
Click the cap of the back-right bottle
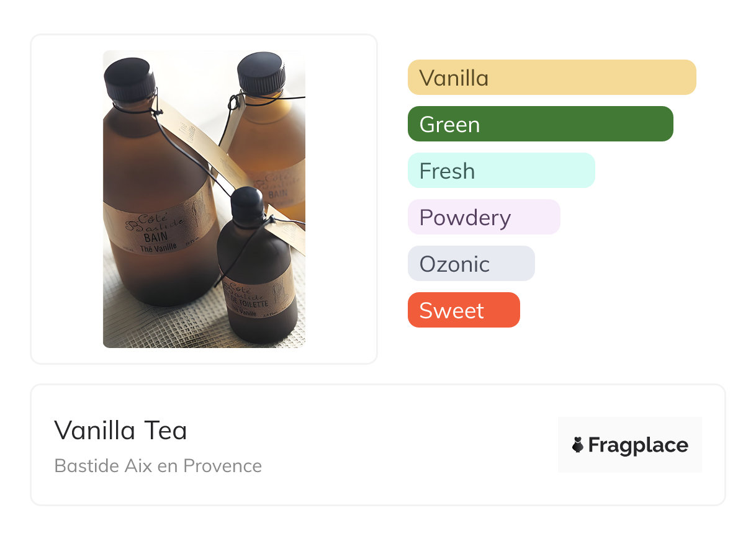[x=261, y=71]
